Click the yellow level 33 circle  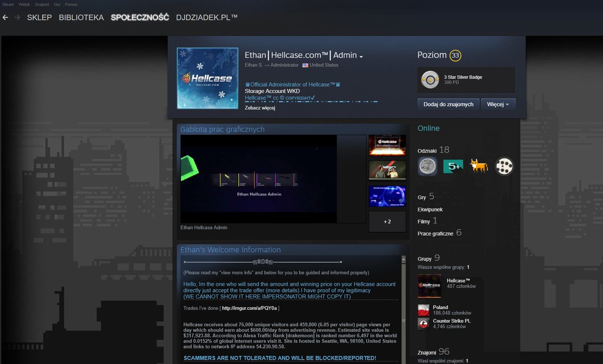pos(455,56)
